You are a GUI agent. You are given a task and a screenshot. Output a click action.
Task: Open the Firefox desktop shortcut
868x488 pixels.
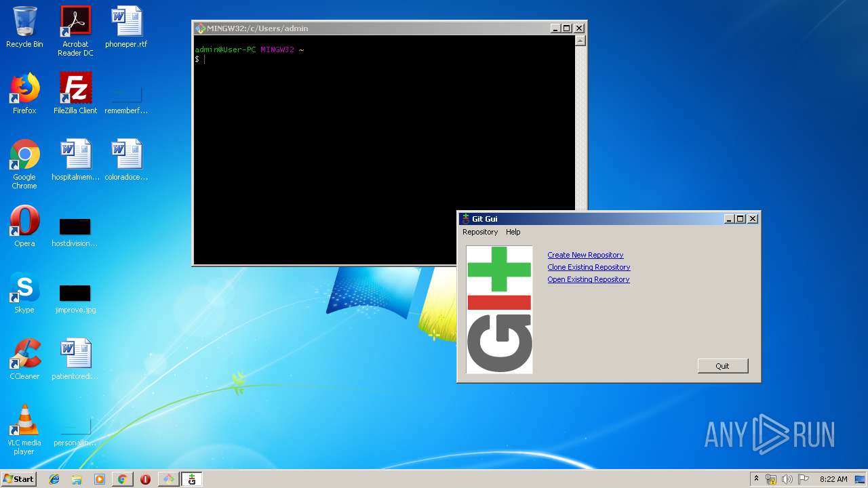24,94
